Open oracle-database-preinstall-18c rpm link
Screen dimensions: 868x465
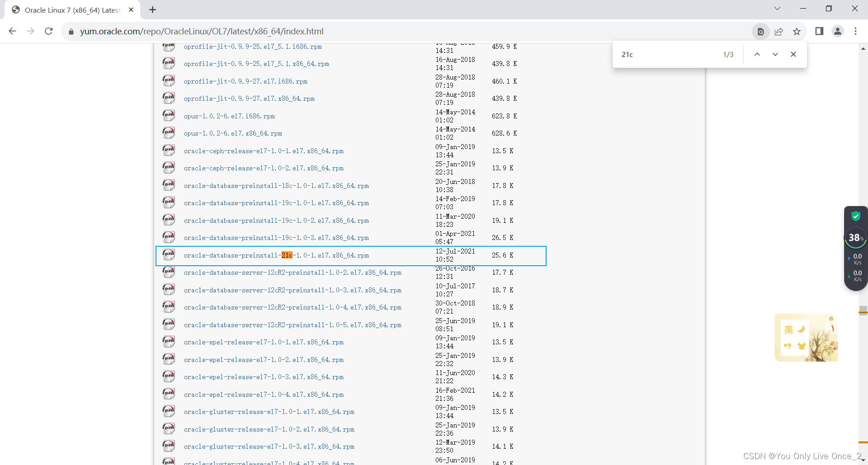coord(276,186)
